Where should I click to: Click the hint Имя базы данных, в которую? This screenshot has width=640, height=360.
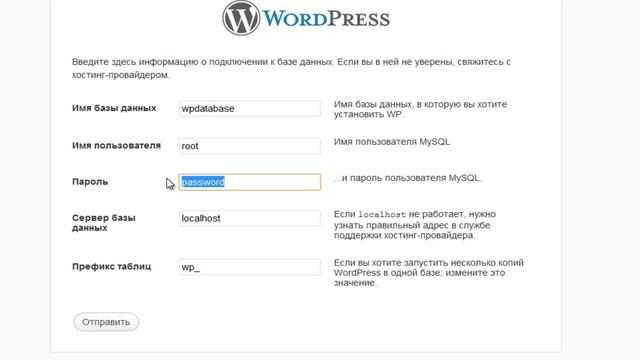tap(420, 109)
